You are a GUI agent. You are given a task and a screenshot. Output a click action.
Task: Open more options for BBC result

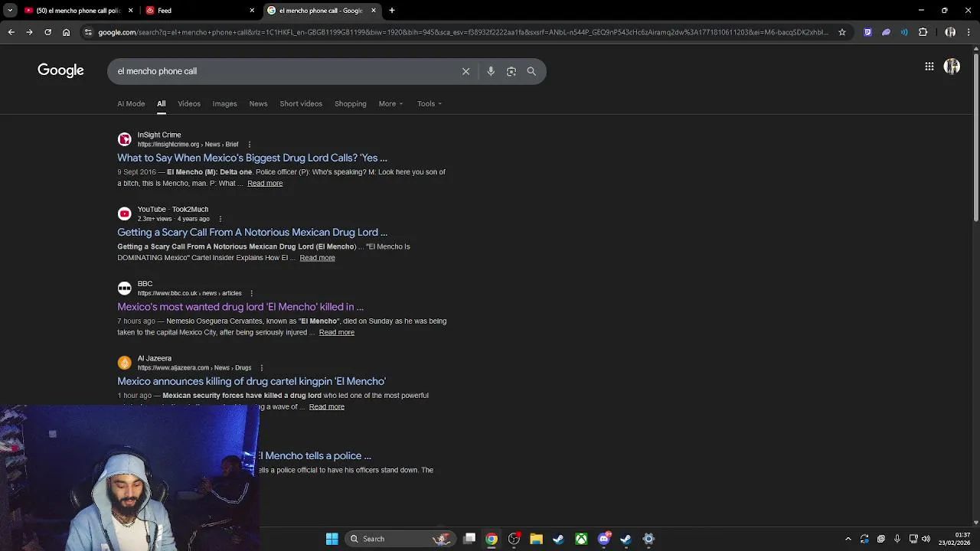[x=251, y=293]
